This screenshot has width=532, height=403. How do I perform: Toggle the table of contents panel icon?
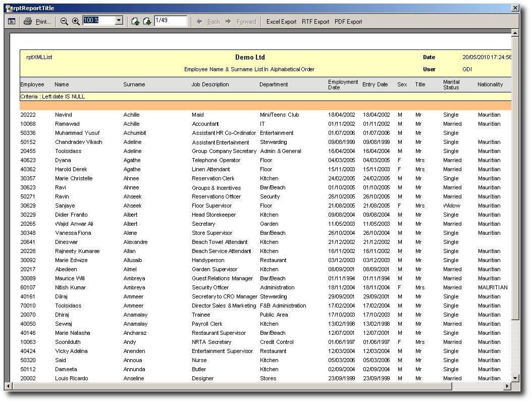tap(12, 21)
